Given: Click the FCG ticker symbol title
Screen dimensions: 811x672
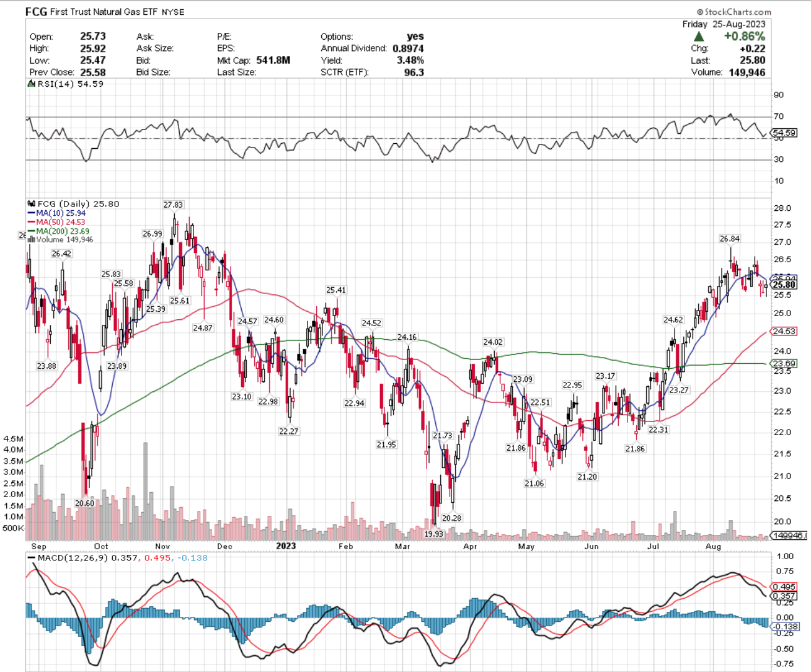Looking at the screenshot, I should 37,11.
